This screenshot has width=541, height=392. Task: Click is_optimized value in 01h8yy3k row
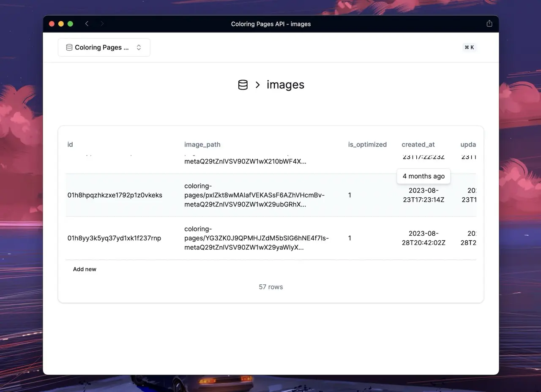click(350, 238)
